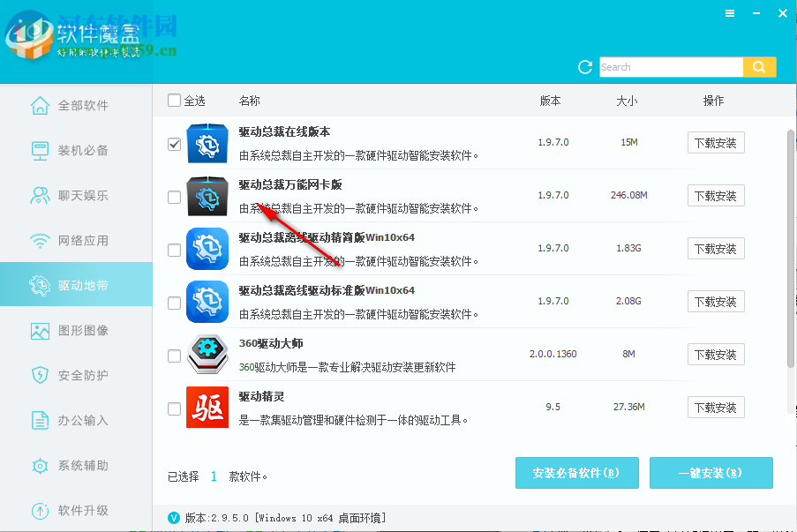Toggle the 全选 select-all checkbox
The width and height of the screenshot is (797, 532).
[175, 100]
